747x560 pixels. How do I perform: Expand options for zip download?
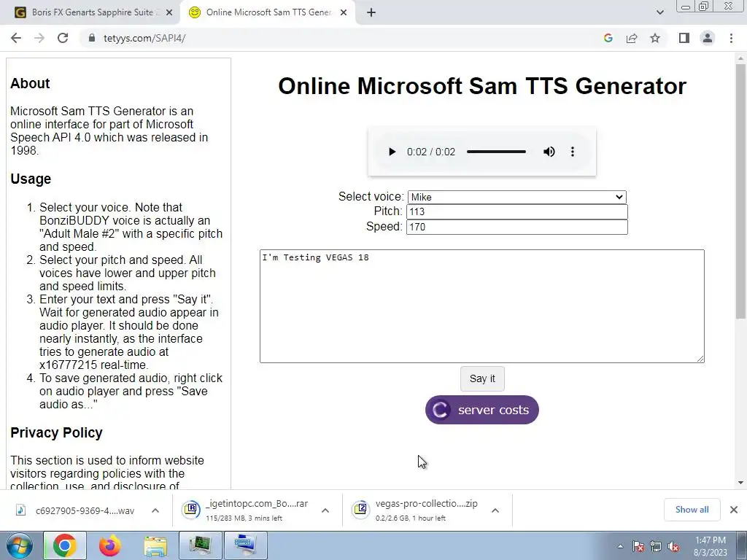[x=495, y=510]
